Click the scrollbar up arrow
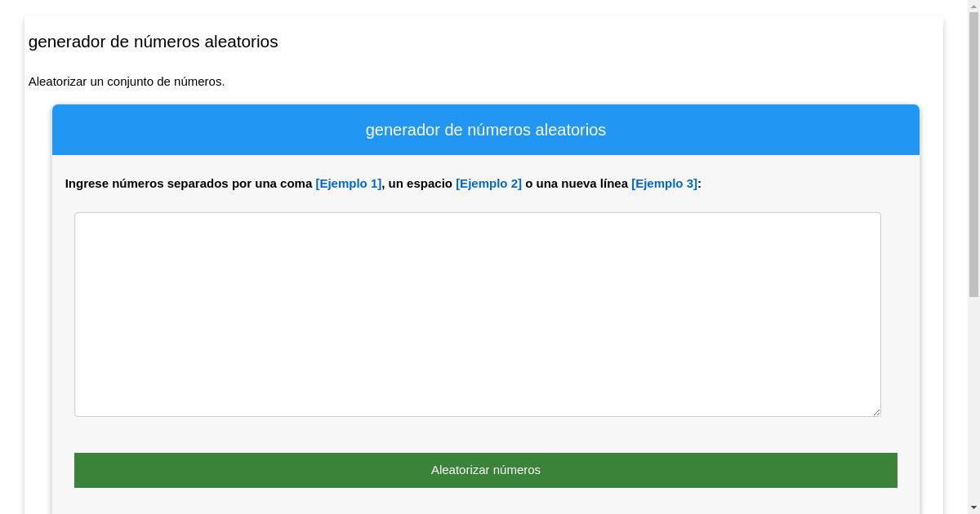This screenshot has width=980, height=514. point(973,5)
